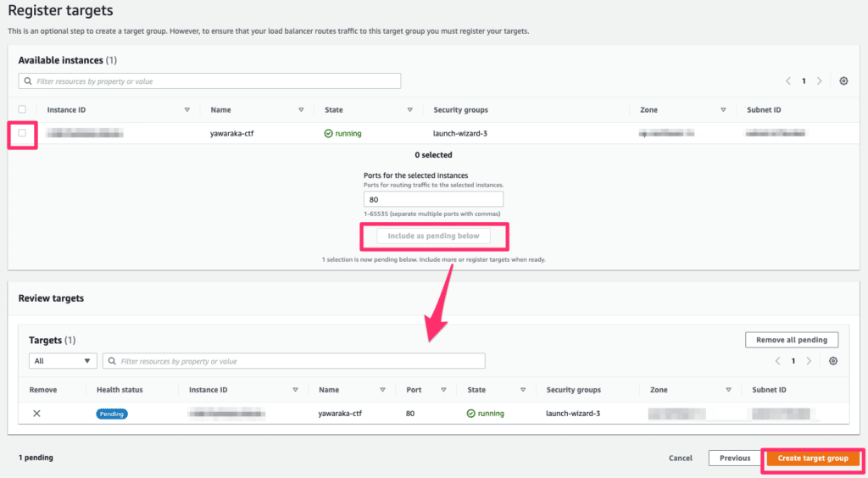
Task: Open Targets table preferences gear
Action: tap(833, 360)
